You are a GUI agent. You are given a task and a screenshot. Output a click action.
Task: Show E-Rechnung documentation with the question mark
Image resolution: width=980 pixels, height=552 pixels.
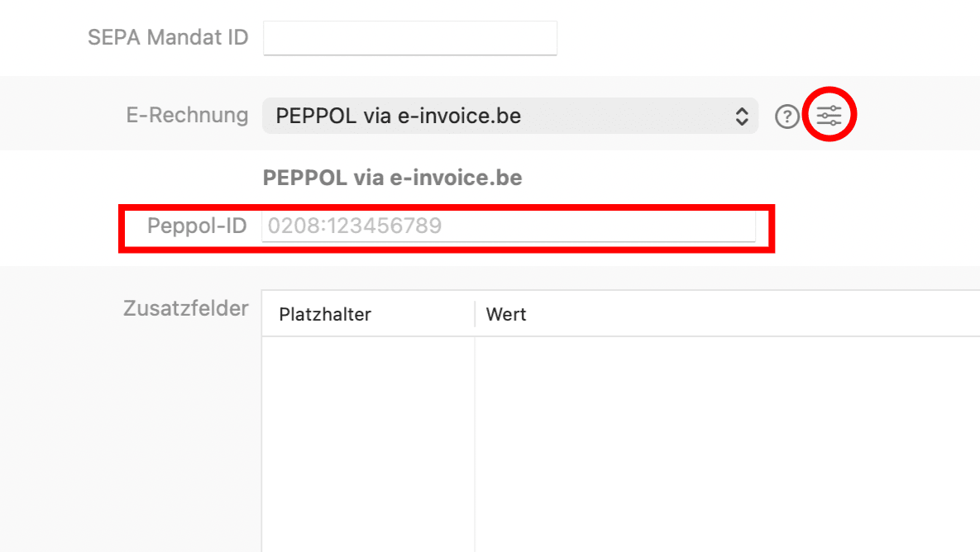tap(786, 117)
